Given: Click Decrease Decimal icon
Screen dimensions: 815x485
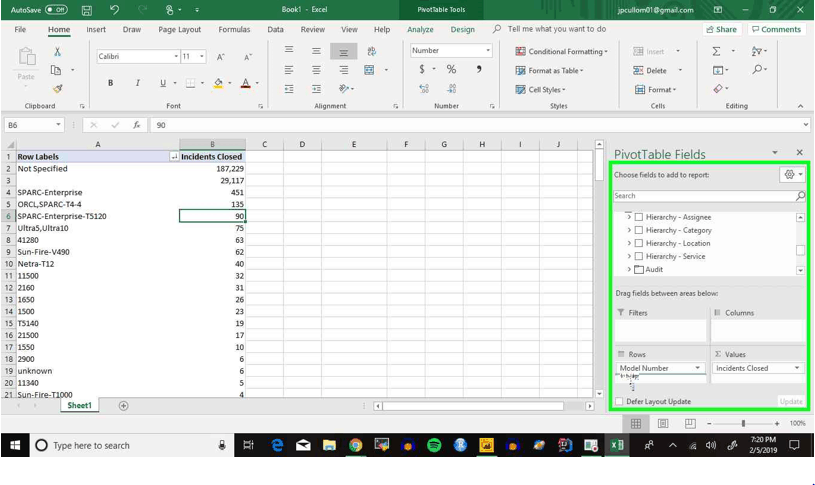Looking at the screenshot, I should (451, 89).
